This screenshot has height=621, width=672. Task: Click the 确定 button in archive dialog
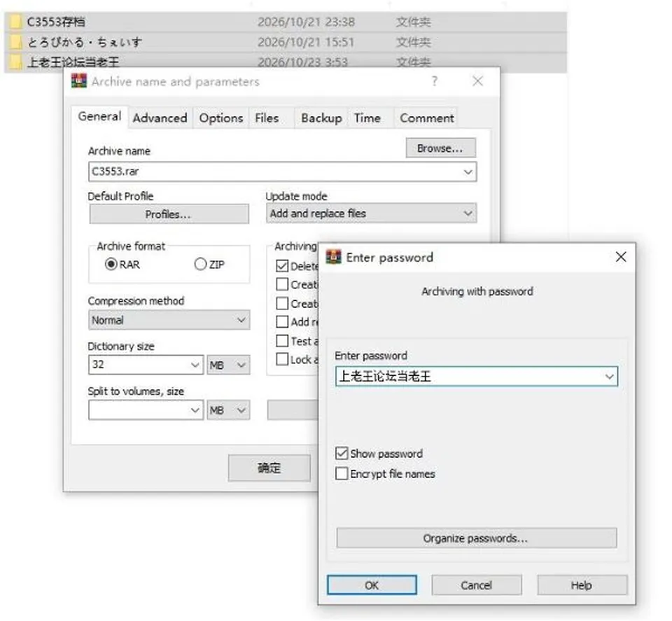(x=269, y=468)
